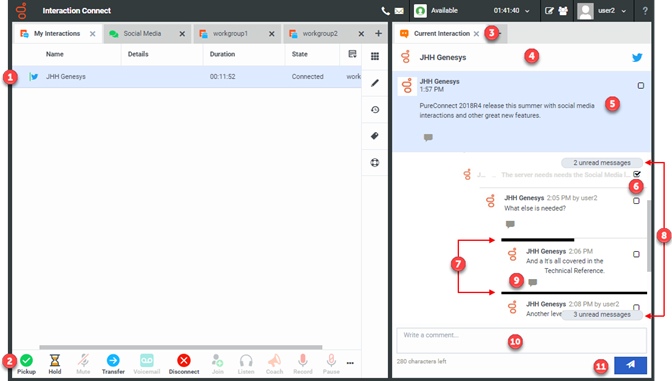
Task: Open the more options ellipsis in the toolbar
Action: [x=350, y=363]
